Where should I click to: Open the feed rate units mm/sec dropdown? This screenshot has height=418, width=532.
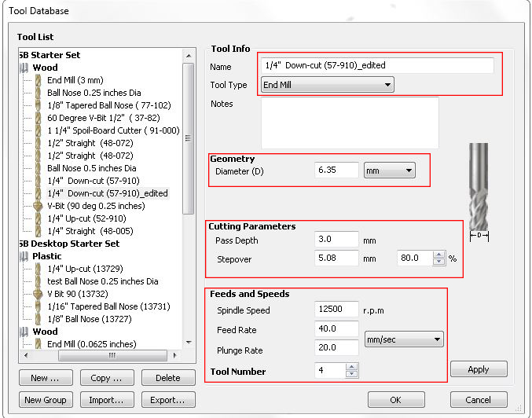click(x=404, y=339)
